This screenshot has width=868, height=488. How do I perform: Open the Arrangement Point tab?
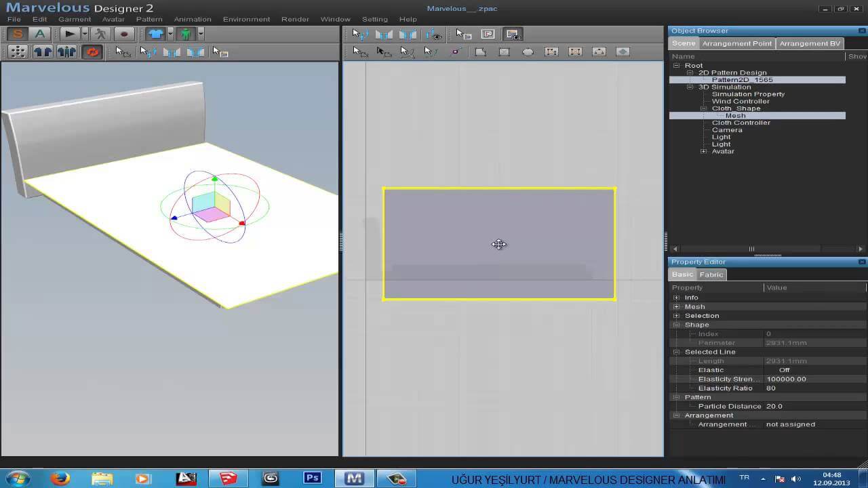pyautogui.click(x=736, y=43)
